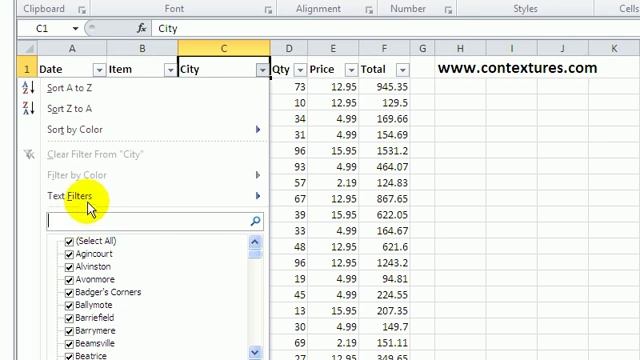Open the Price column filter dropdown
Image resolution: width=640 pixels, height=360 pixels.
[x=351, y=70]
